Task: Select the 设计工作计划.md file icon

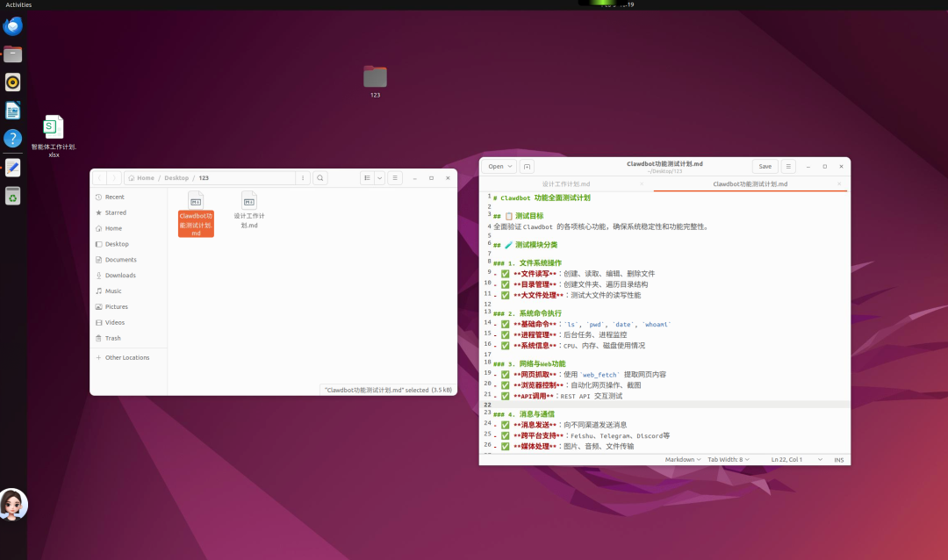Action: click(249, 210)
